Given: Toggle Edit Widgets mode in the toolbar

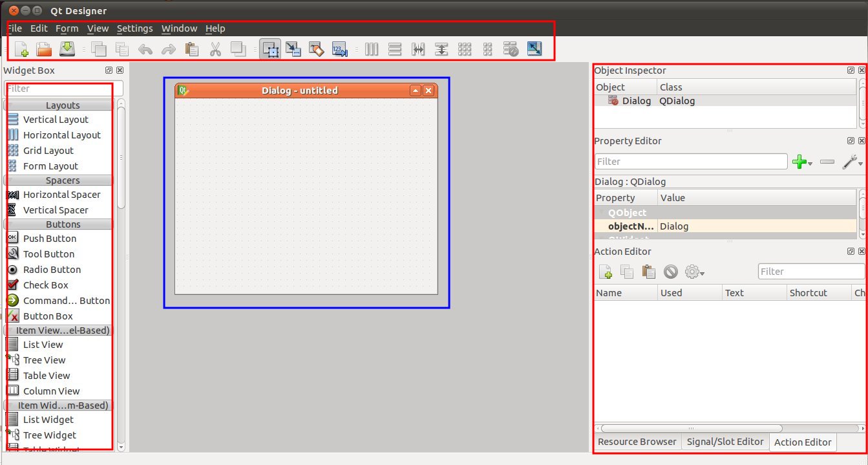Looking at the screenshot, I should 270,49.
